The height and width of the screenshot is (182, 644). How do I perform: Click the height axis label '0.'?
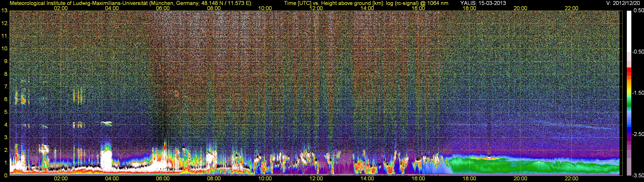tap(6, 176)
